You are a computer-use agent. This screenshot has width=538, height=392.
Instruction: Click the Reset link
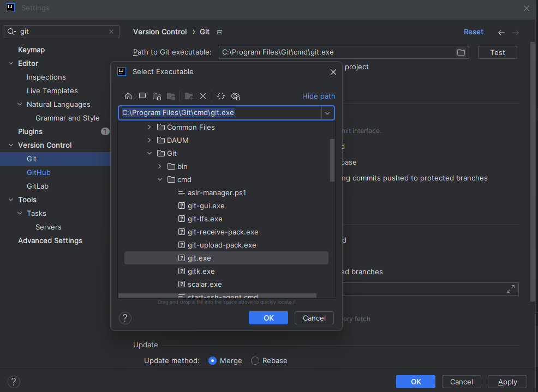pos(473,32)
